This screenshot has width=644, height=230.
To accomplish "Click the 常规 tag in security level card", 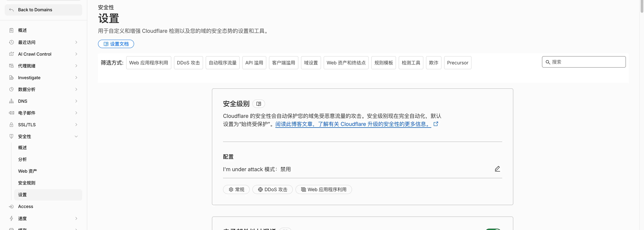I will pyautogui.click(x=236, y=189).
